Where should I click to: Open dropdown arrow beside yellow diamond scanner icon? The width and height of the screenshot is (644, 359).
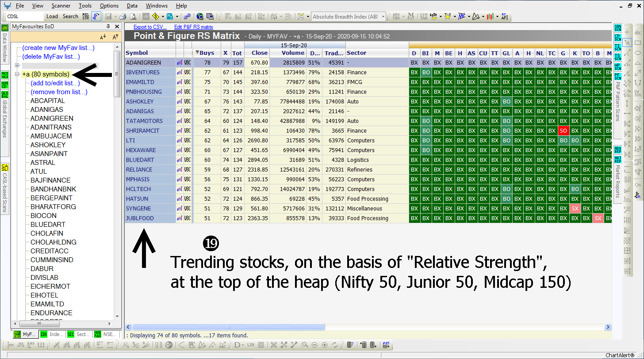pos(162,16)
